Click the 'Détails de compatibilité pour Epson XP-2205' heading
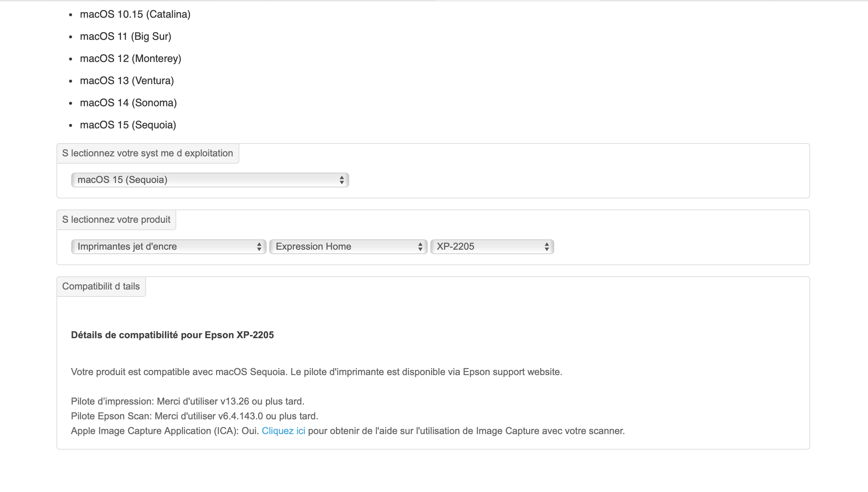The width and height of the screenshot is (868, 492). pyautogui.click(x=172, y=335)
